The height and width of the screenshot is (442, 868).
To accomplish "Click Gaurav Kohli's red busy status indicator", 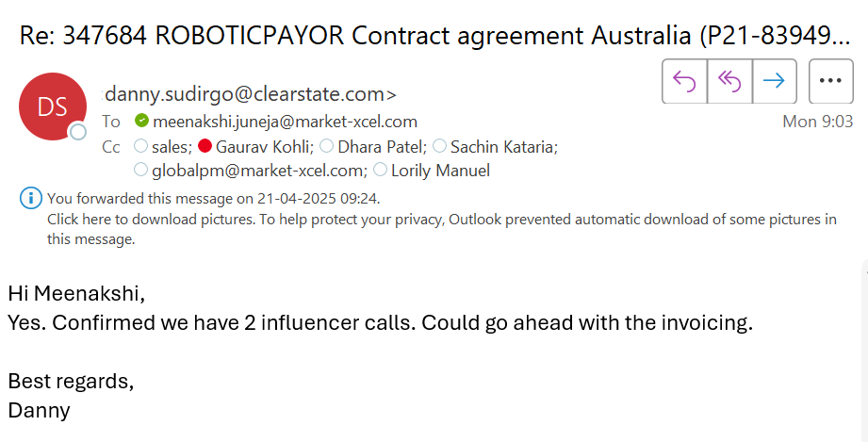I will (x=205, y=146).
